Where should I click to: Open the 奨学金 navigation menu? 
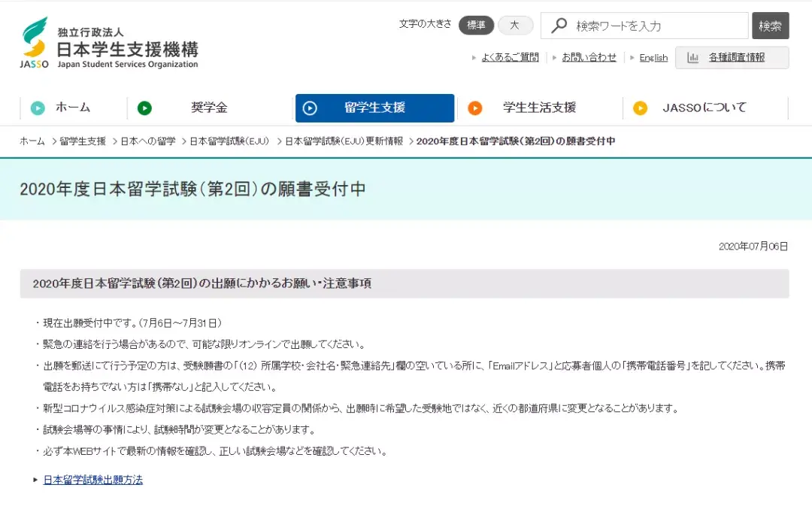208,108
